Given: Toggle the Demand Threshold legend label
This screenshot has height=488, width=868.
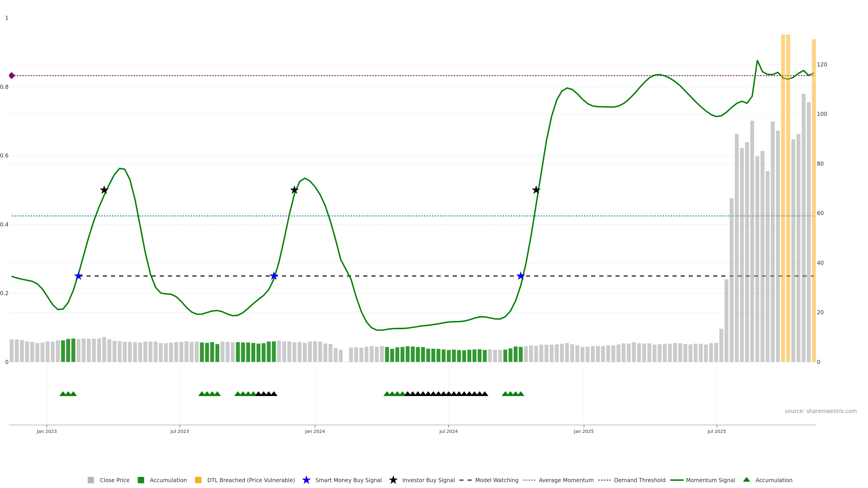Looking at the screenshot, I should tap(639, 480).
